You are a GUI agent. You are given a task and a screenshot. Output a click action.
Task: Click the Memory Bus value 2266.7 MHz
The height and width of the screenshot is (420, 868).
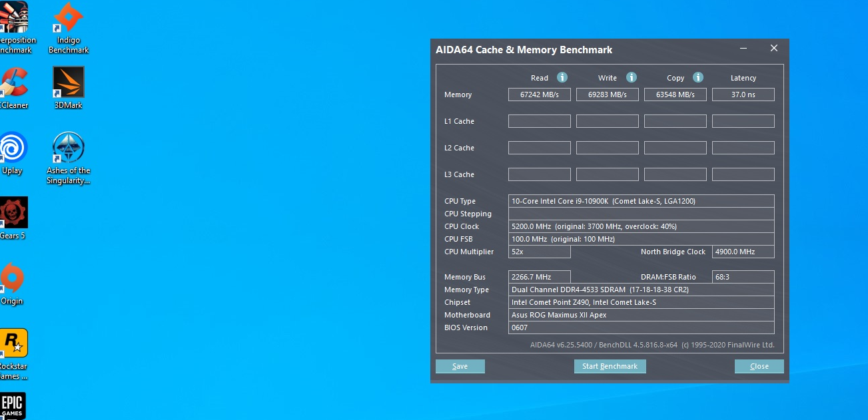[540, 277]
